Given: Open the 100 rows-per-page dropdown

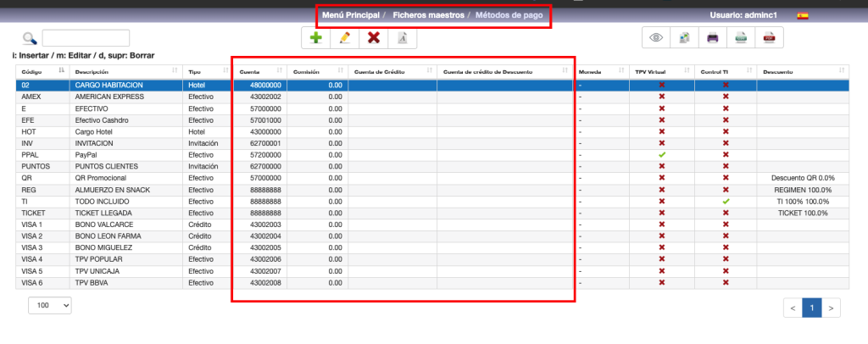Looking at the screenshot, I should coord(50,306).
